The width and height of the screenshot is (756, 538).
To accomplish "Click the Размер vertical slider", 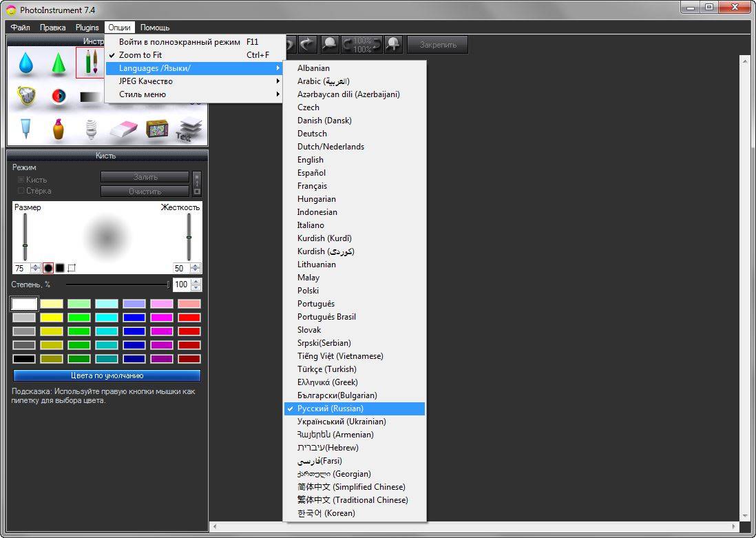I will coord(25,237).
